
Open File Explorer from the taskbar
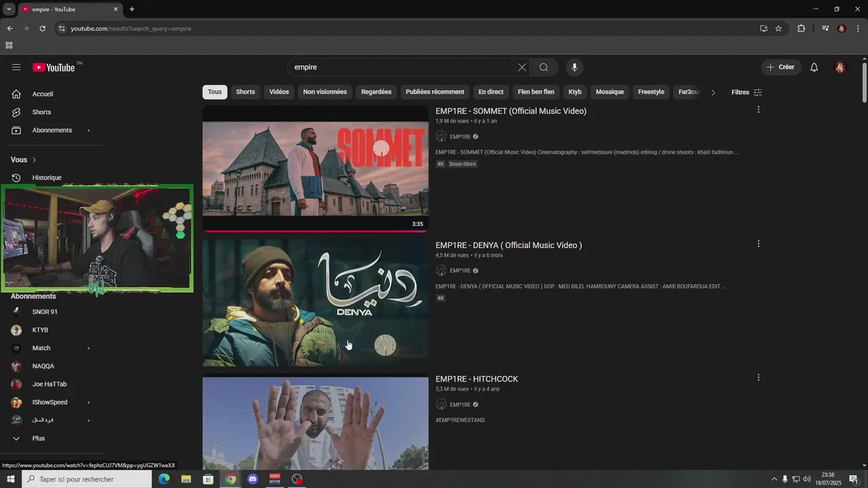click(x=186, y=479)
